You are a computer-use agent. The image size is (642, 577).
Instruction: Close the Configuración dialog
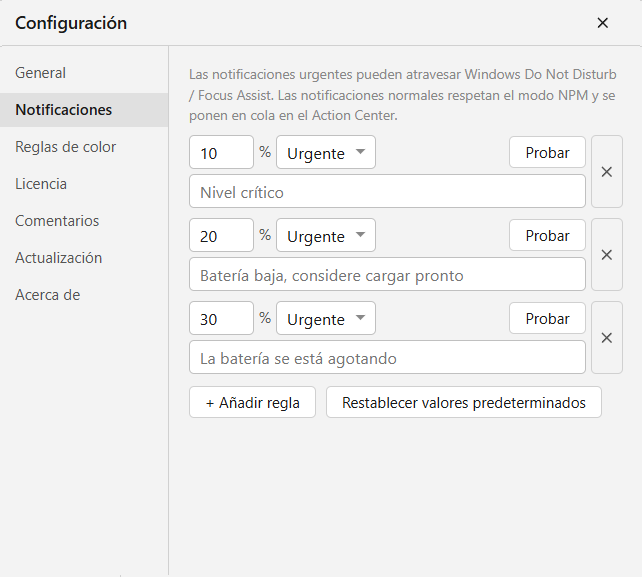coord(602,23)
